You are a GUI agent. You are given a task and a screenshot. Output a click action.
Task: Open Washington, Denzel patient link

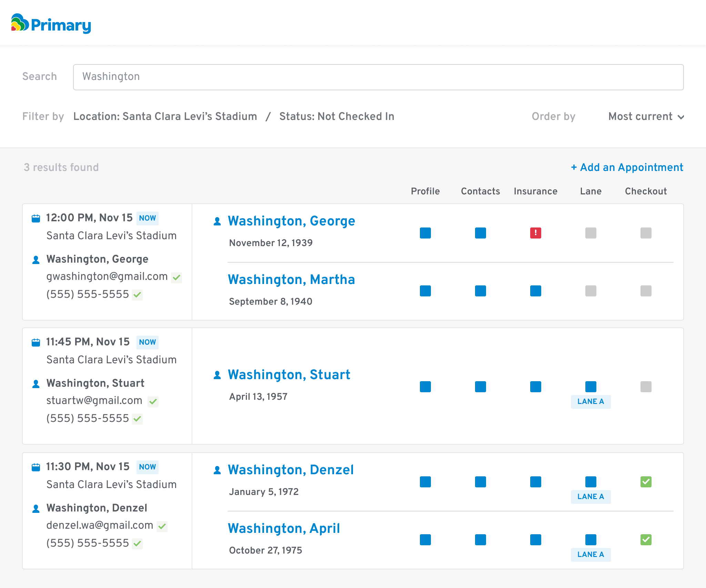[291, 470]
